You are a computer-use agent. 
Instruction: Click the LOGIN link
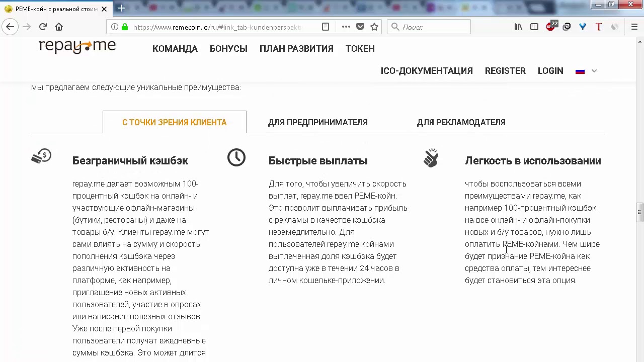pyautogui.click(x=550, y=71)
